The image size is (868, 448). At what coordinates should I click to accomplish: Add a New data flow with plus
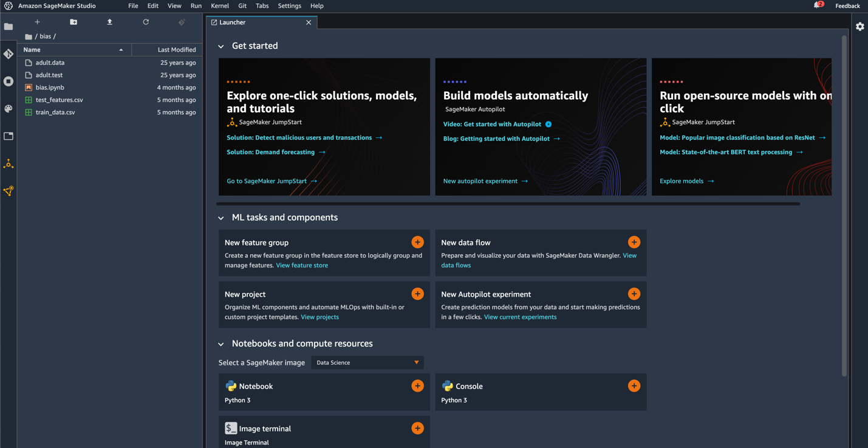coord(634,243)
